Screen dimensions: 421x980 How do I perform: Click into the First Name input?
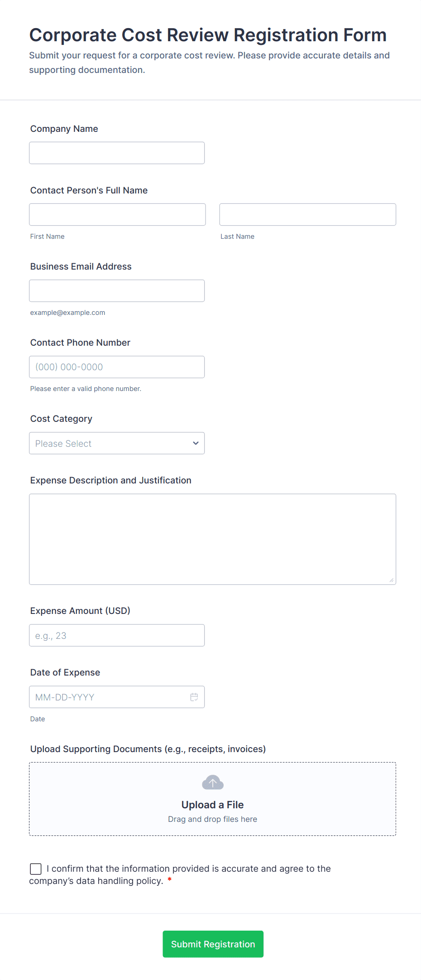coord(117,215)
